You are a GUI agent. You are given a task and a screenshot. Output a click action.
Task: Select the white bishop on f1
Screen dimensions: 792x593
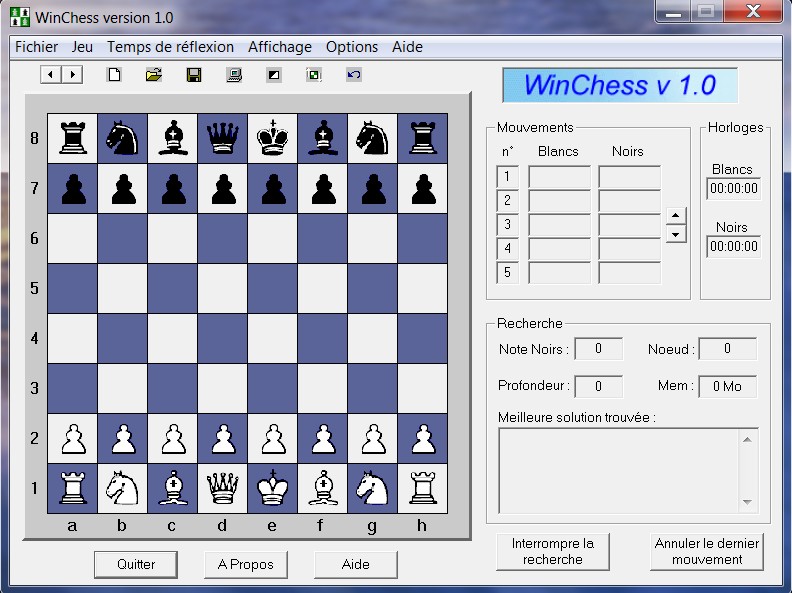pos(323,488)
